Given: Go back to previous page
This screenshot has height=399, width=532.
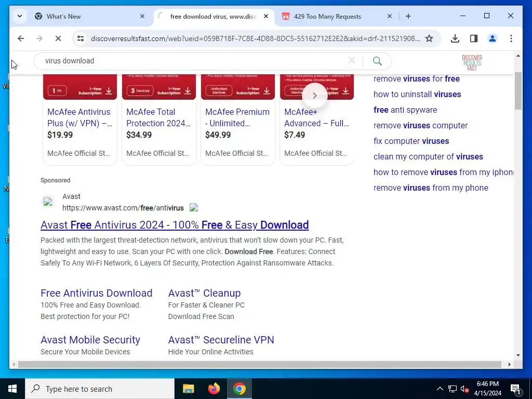Looking at the screenshot, I should pyautogui.click(x=21, y=38).
